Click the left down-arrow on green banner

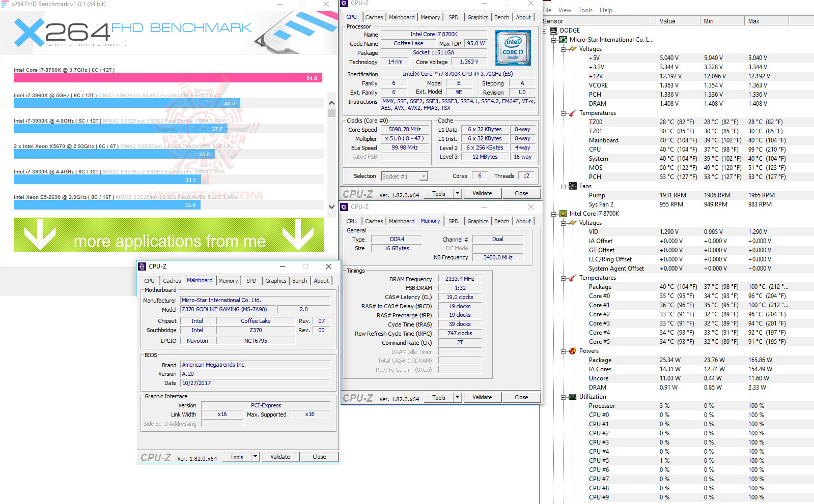pyautogui.click(x=40, y=235)
